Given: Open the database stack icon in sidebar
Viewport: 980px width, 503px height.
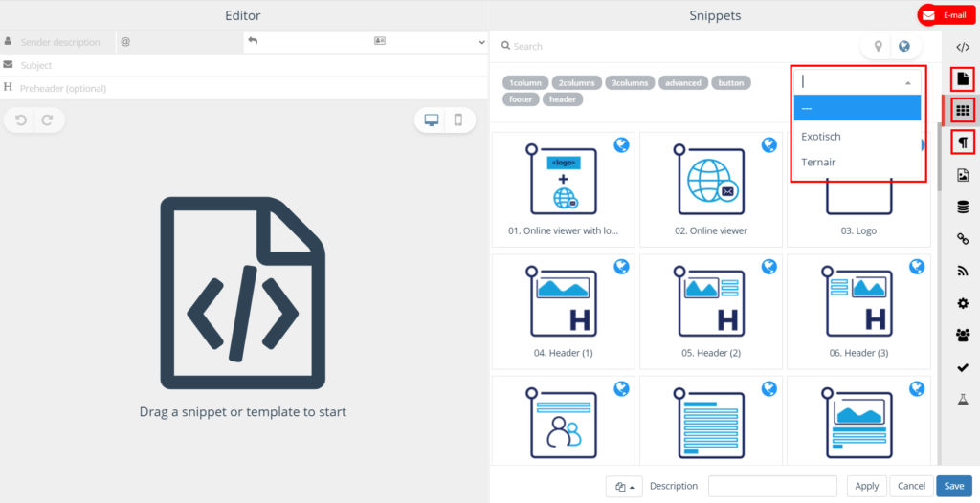Looking at the screenshot, I should pos(963,207).
